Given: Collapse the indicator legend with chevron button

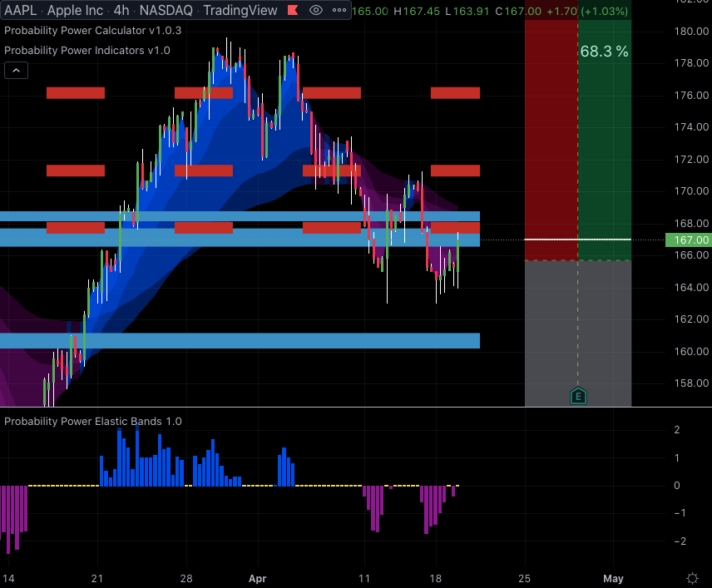Looking at the screenshot, I should coord(15,71).
